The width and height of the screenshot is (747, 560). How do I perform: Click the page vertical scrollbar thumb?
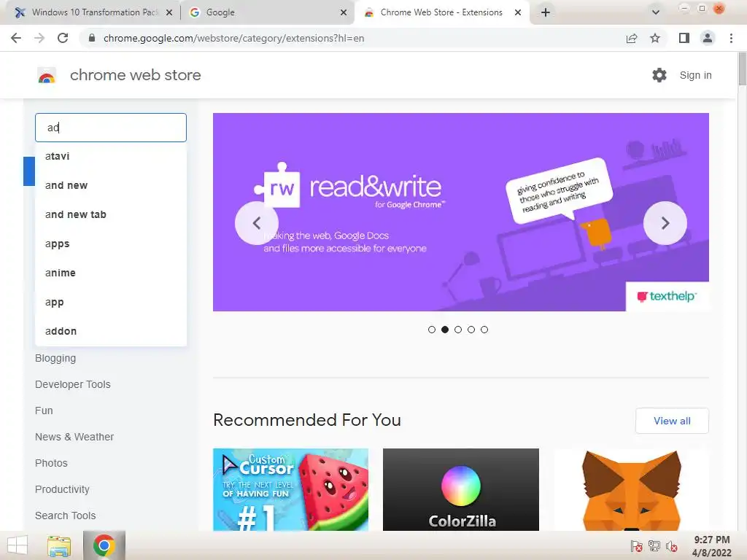(x=742, y=69)
